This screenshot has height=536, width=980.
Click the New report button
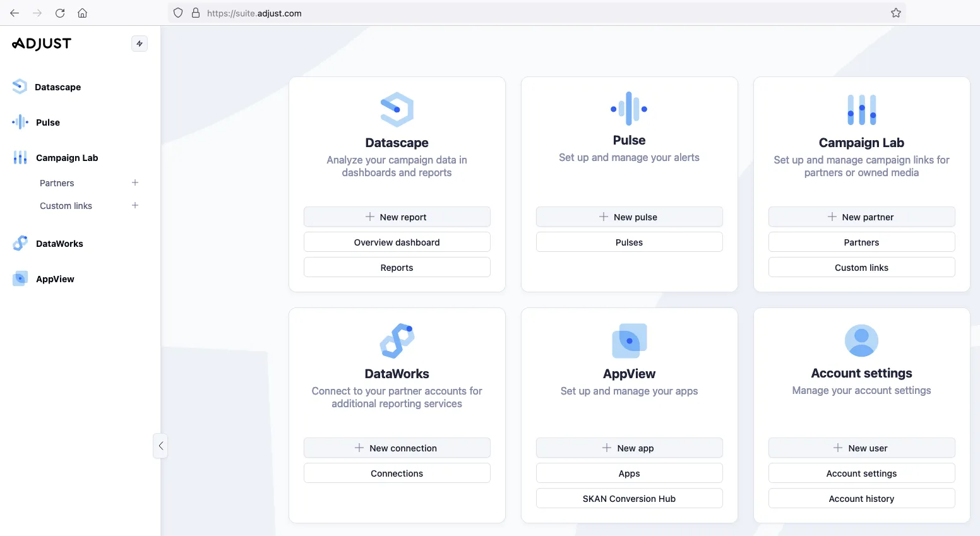point(397,217)
